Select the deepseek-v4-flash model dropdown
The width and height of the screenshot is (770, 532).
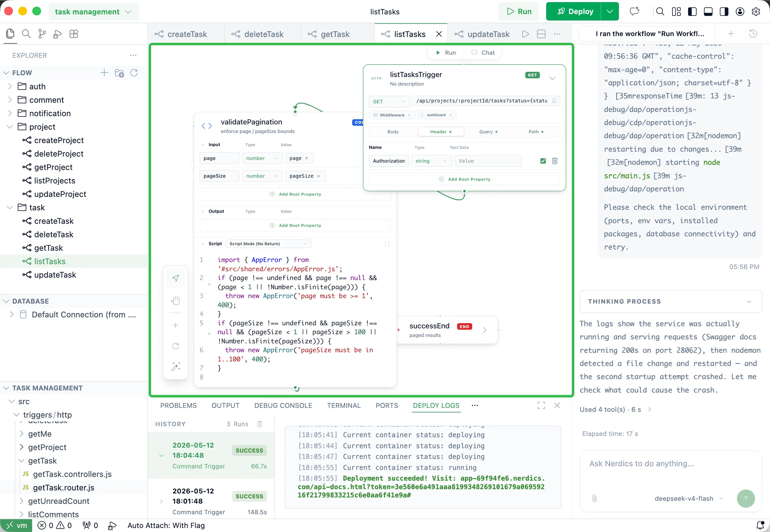pos(689,498)
